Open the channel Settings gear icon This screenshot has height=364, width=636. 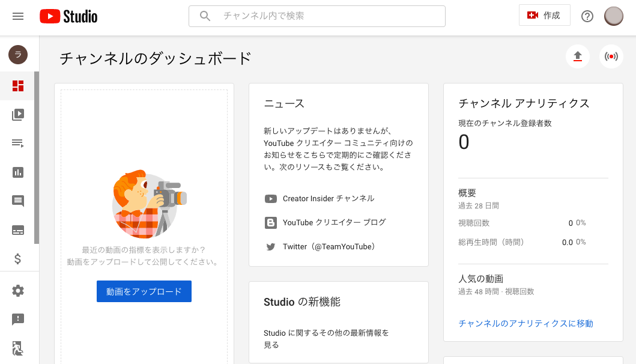[x=18, y=290]
